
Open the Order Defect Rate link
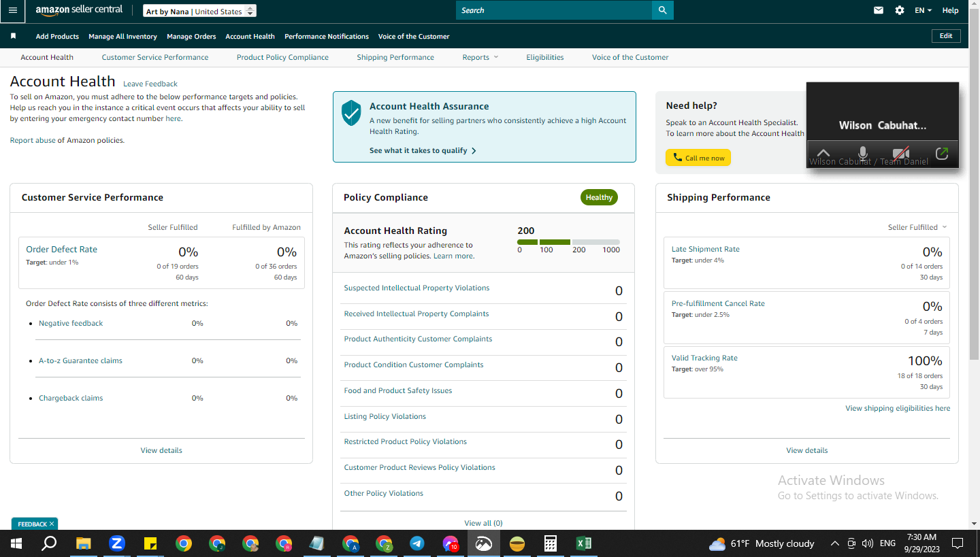coord(61,249)
